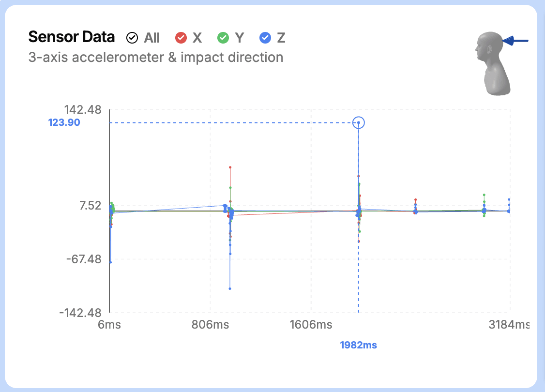Screen dimensions: 545x392
Task: Click the circled marker above the 1982ms spike
Action: [359, 122]
